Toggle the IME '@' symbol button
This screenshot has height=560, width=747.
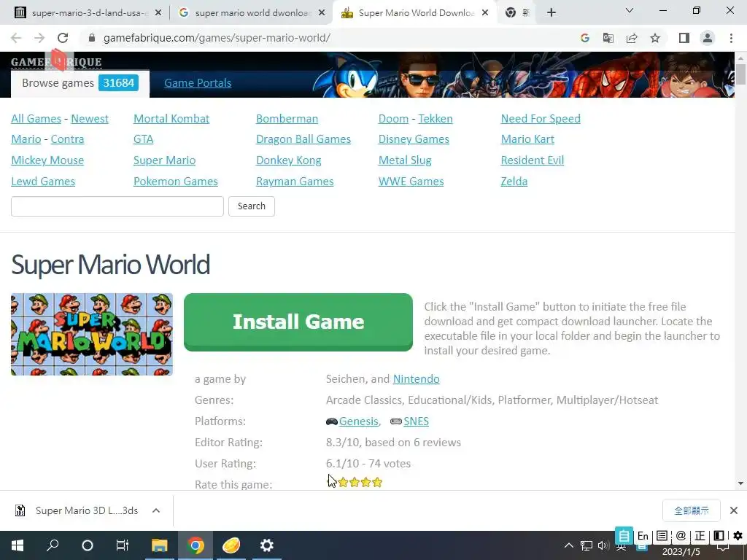[681, 536]
